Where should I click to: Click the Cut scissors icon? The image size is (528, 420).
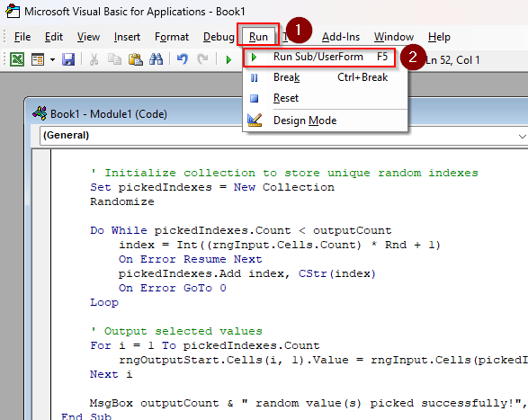tap(94, 59)
